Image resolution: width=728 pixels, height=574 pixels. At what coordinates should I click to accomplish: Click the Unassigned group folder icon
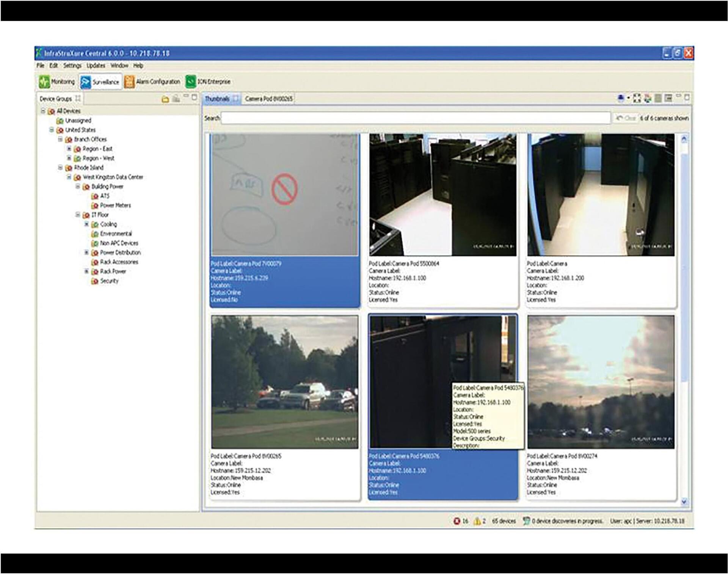pos(60,121)
